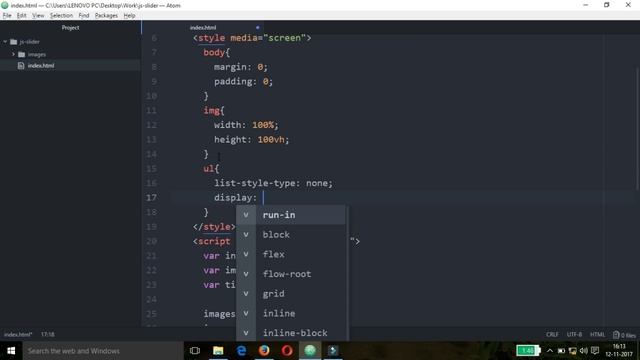The width and height of the screenshot is (640, 360).
Task: Open the Packages menu
Action: tap(106, 16)
